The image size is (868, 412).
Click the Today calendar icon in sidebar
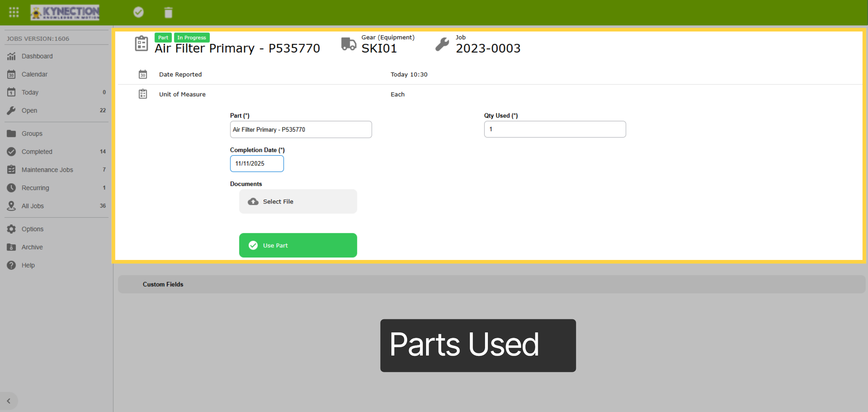tap(12, 92)
